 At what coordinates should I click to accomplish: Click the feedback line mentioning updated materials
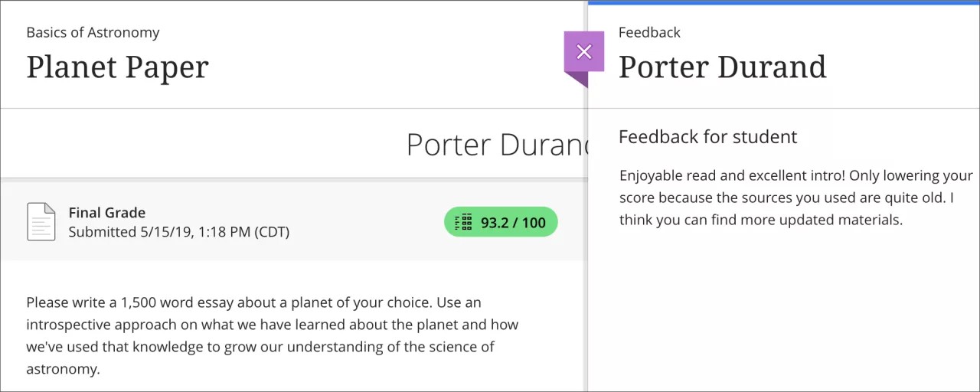(761, 220)
